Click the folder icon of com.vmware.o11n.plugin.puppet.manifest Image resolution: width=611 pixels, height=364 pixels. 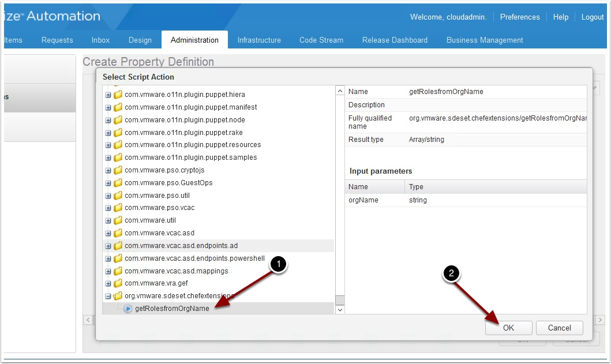[x=118, y=107]
